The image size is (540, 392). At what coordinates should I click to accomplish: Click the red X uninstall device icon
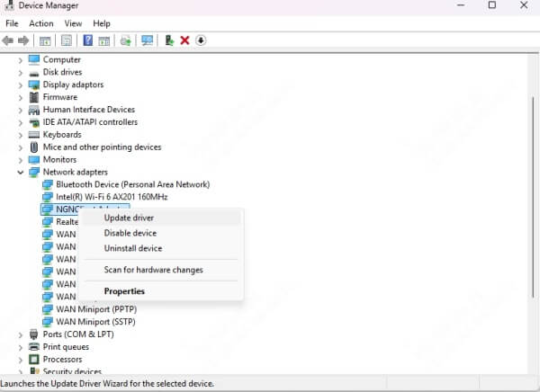(184, 40)
